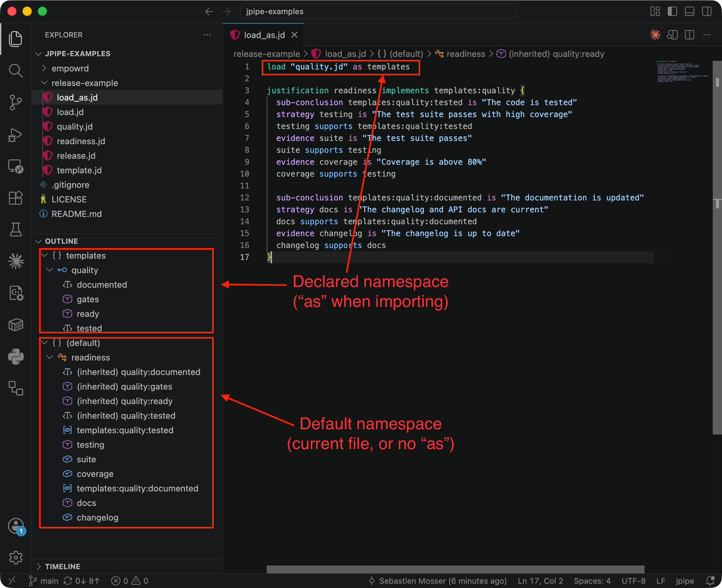722x588 pixels.
Task: Click readiness in the breadcrumb
Action: point(466,54)
